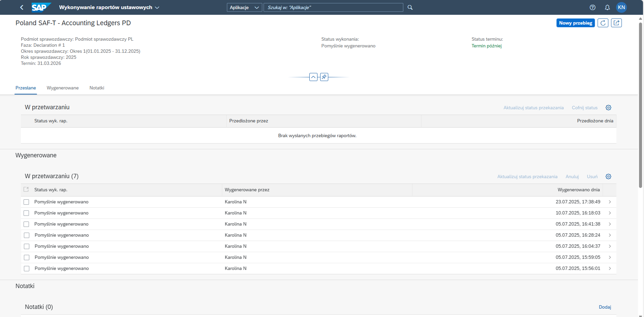Image resolution: width=644 pixels, height=317 pixels.
Task: Select checkbox for run 05.07.2025, 15:56:01
Action: pyautogui.click(x=26, y=269)
